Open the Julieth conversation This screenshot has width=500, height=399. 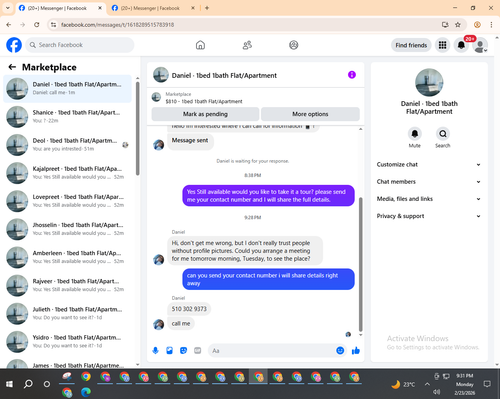(67, 313)
